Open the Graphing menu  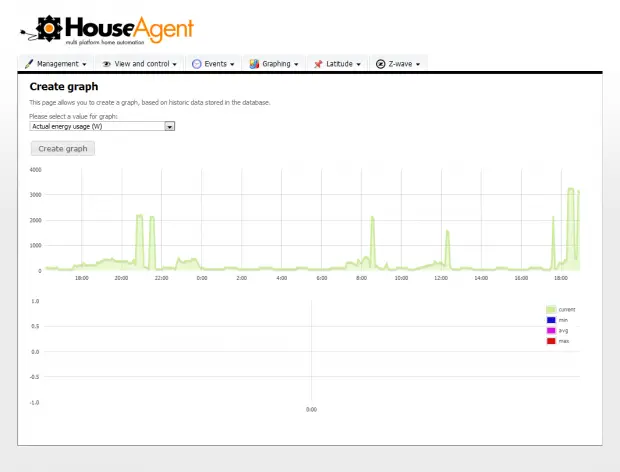point(274,64)
